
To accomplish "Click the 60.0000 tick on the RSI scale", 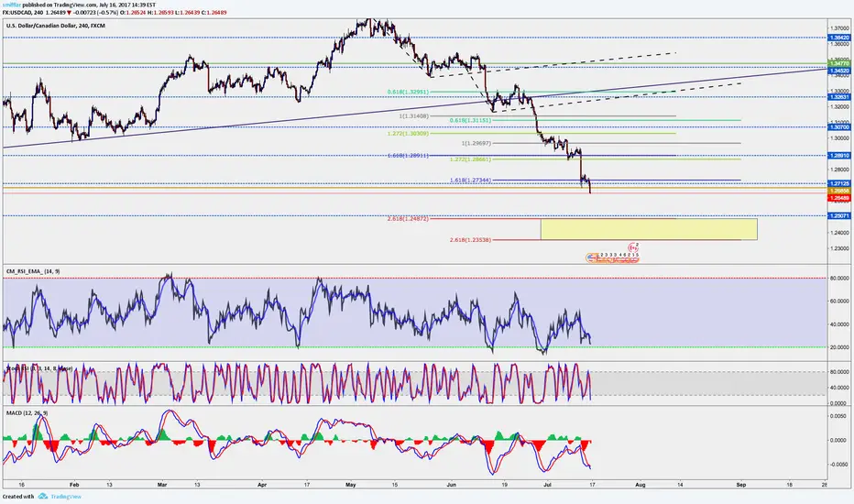I will (x=838, y=301).
